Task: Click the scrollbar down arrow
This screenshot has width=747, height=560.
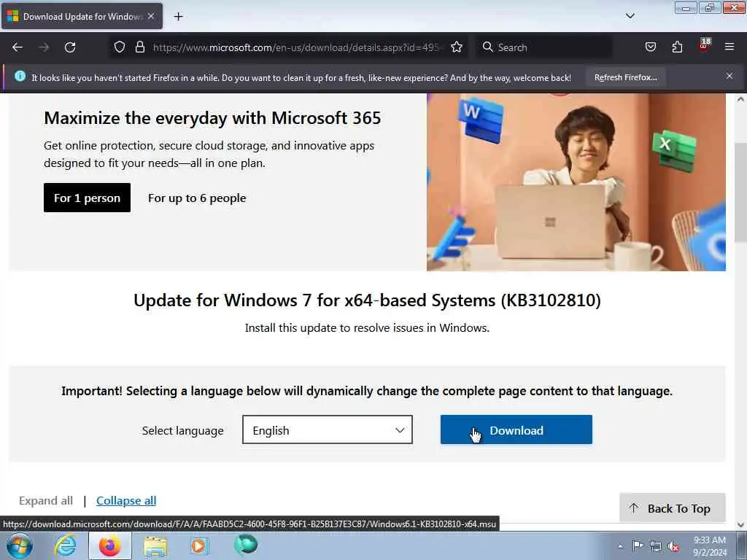Action: [x=740, y=525]
